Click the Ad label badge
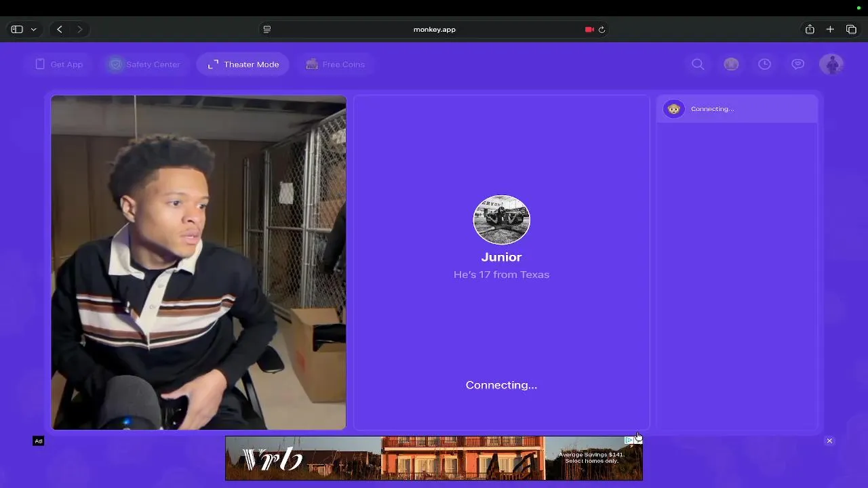 (x=39, y=441)
